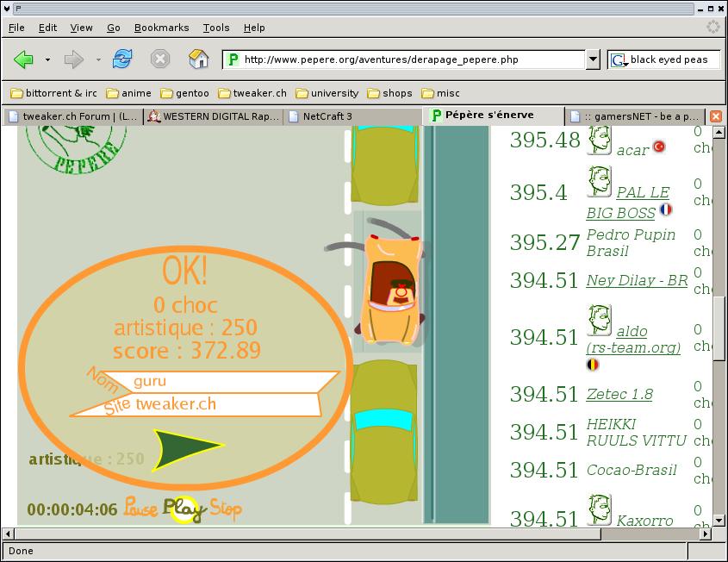Click the green Back arrow button
Screen dimensions: 728x562
[23, 59]
